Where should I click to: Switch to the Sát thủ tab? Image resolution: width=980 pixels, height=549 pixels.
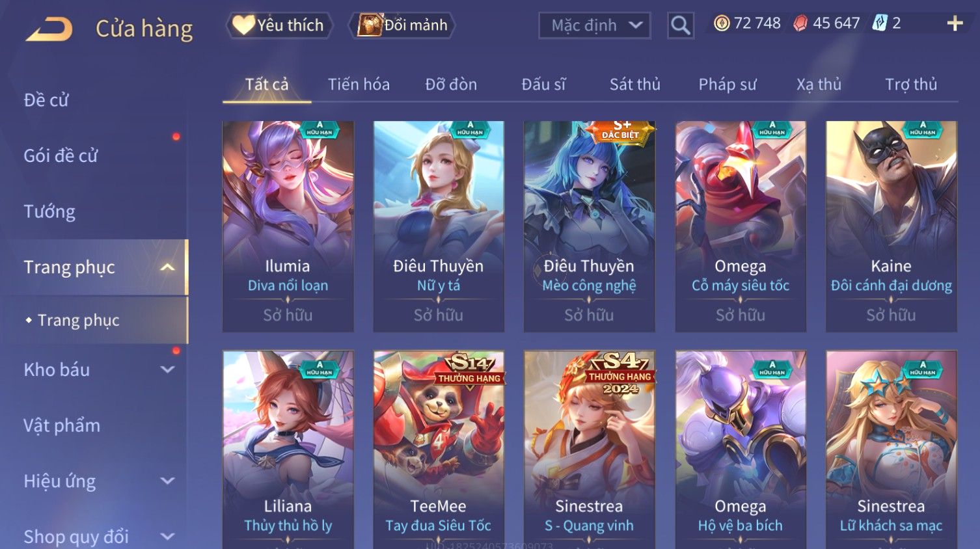[x=634, y=85]
